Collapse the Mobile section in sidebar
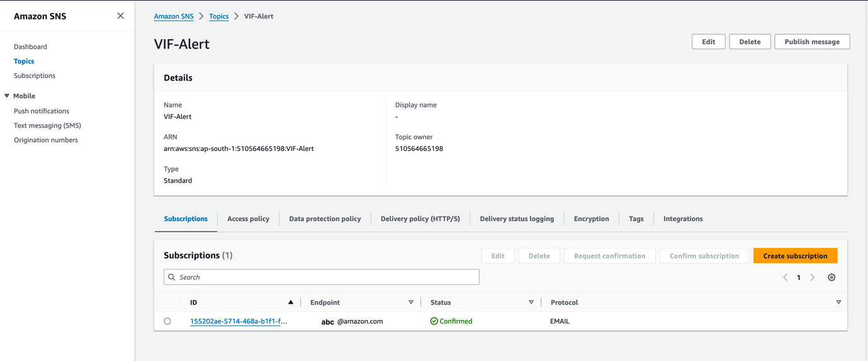Screen dimensions: 868x361 tap(7, 96)
